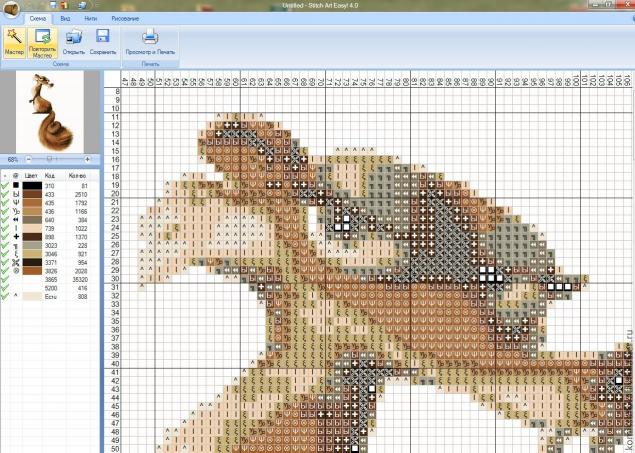Open the Stitch Art Easy application orb menu
This screenshot has width=635, height=453.
point(10,9)
